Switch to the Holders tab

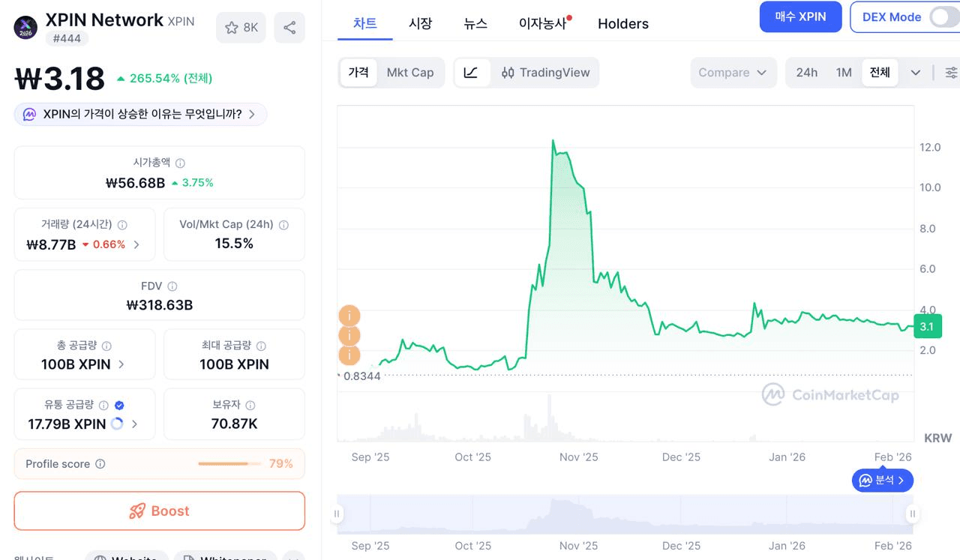(x=623, y=24)
